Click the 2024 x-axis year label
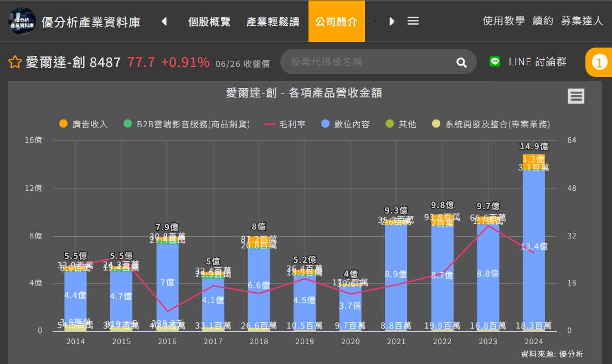The height and width of the screenshot is (364, 612). [x=533, y=341]
